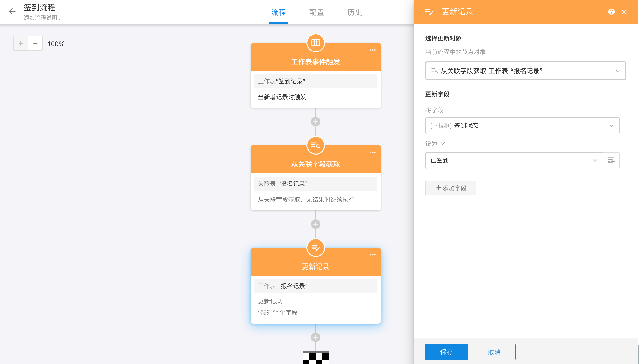Screen dimensions: 639x364
Task: Add node below 工作表事件触发 with plus
Action: click(x=315, y=122)
